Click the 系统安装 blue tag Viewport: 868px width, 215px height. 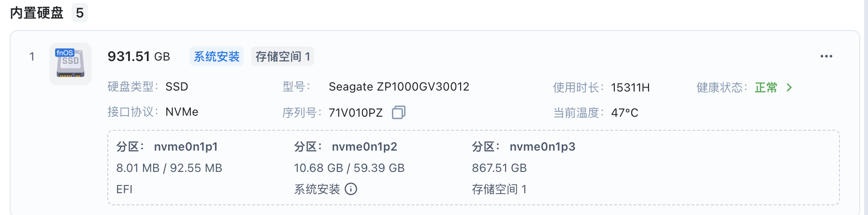pyautogui.click(x=217, y=57)
